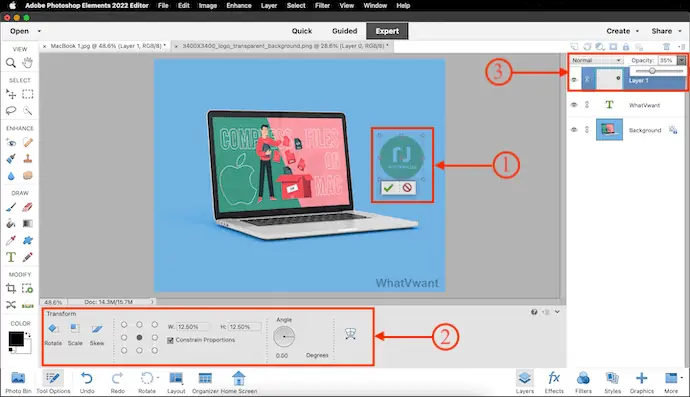Expand the Create dropdown

[x=637, y=31]
